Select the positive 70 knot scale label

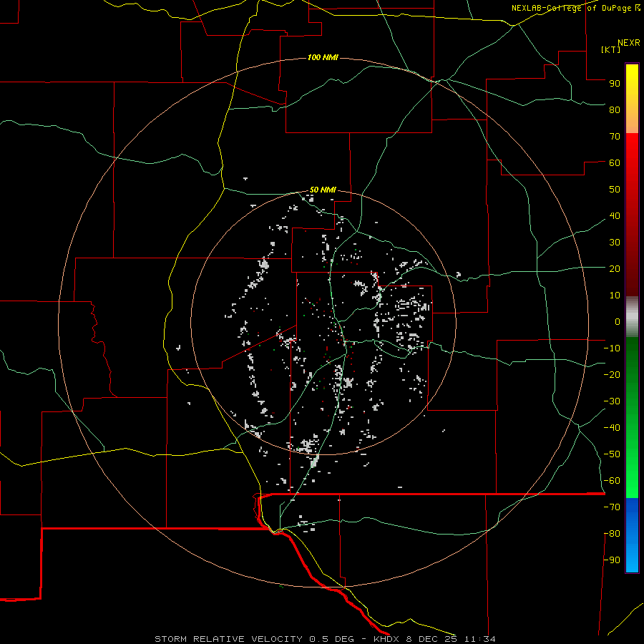615,137
